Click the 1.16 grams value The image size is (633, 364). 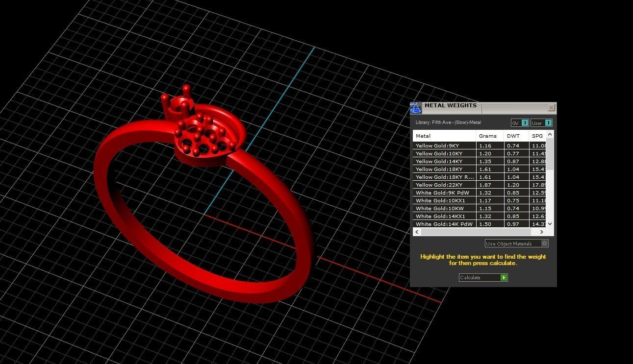tap(485, 146)
